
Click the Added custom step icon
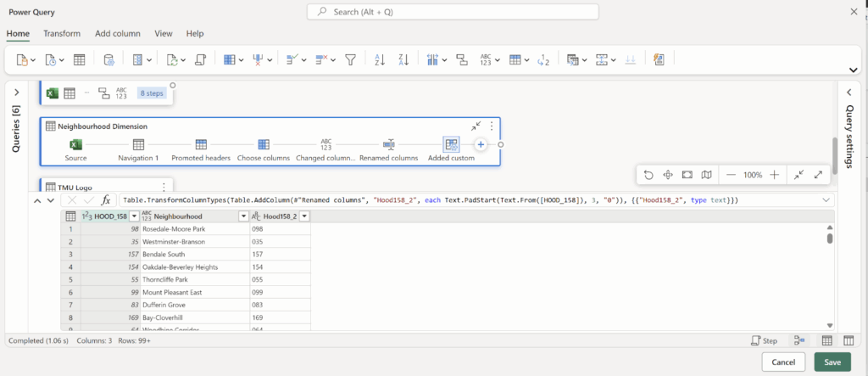click(451, 145)
